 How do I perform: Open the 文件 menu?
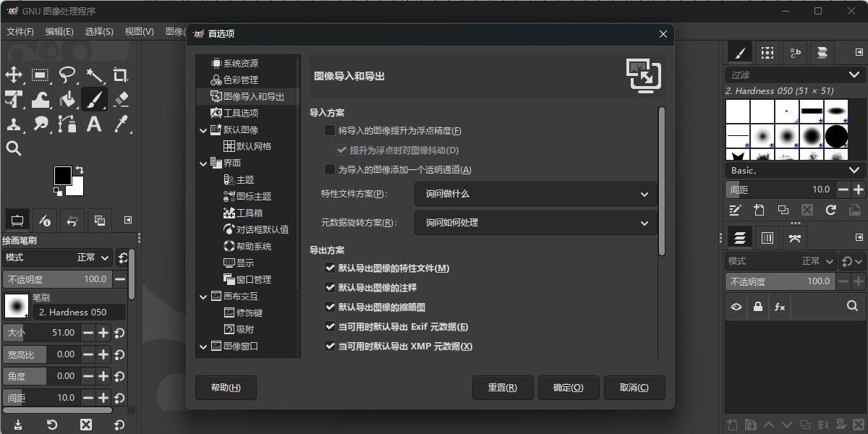point(20,32)
